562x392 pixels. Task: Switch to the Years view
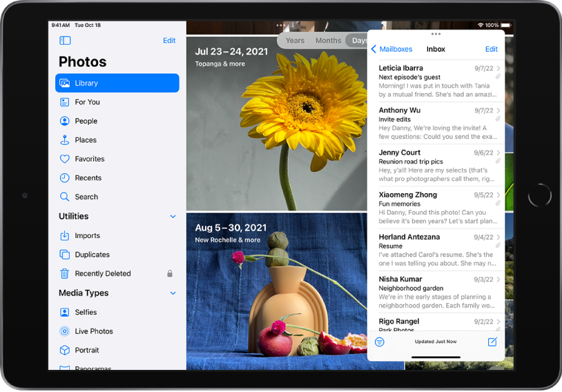click(295, 41)
